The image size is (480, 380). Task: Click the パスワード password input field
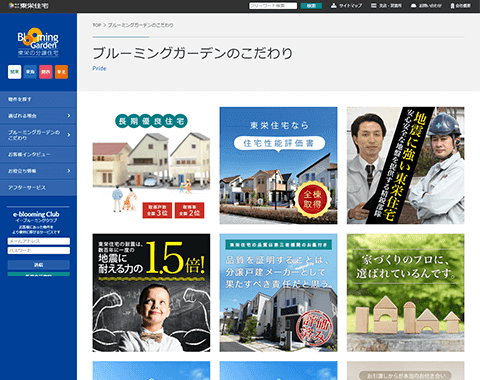coord(39,250)
